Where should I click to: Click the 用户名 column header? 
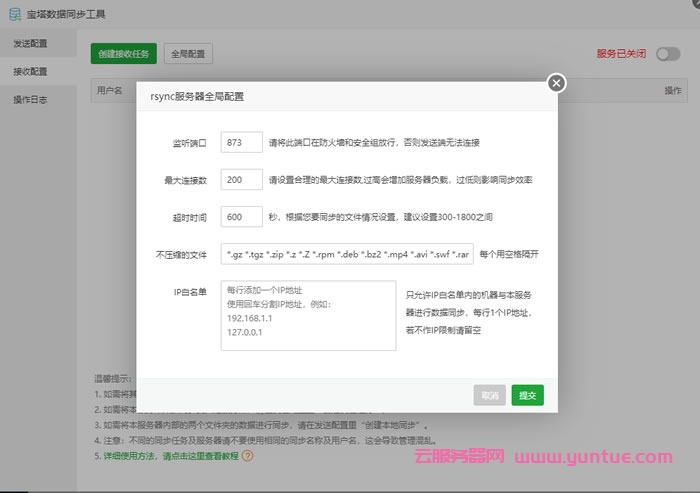(110, 90)
